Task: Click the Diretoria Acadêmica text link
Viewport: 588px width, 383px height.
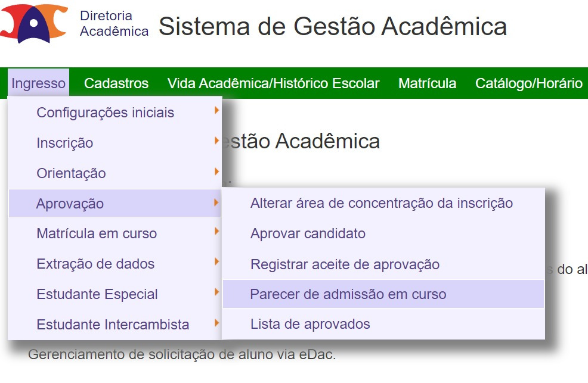Action: [114, 24]
